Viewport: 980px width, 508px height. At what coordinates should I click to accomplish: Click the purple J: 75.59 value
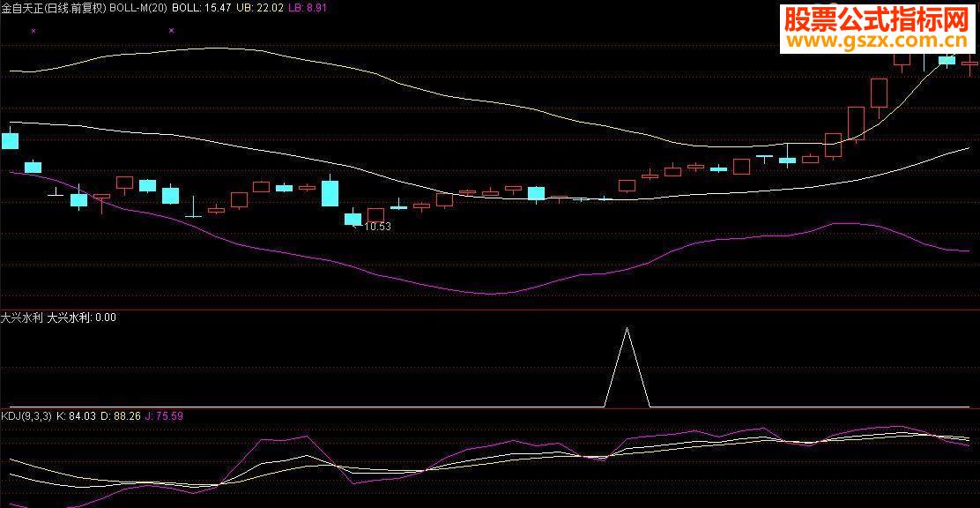(163, 415)
